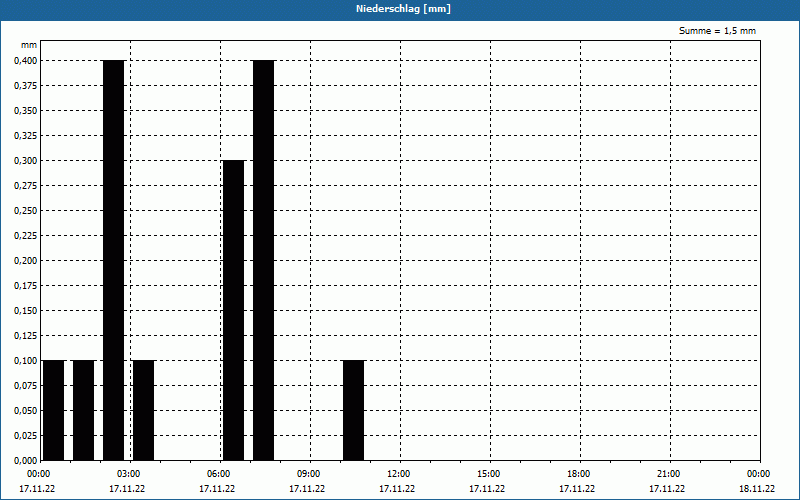
Task: Click the Summe = 1,5 mm label
Action: click(717, 31)
